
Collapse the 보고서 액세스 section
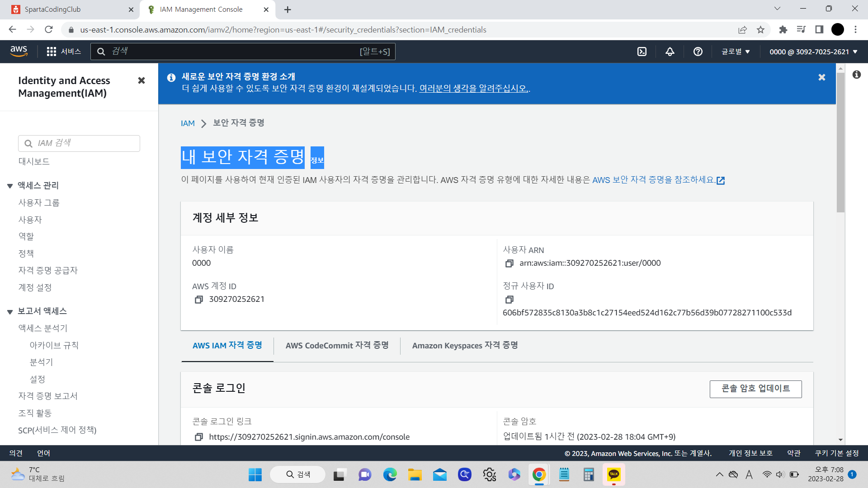[x=10, y=311]
